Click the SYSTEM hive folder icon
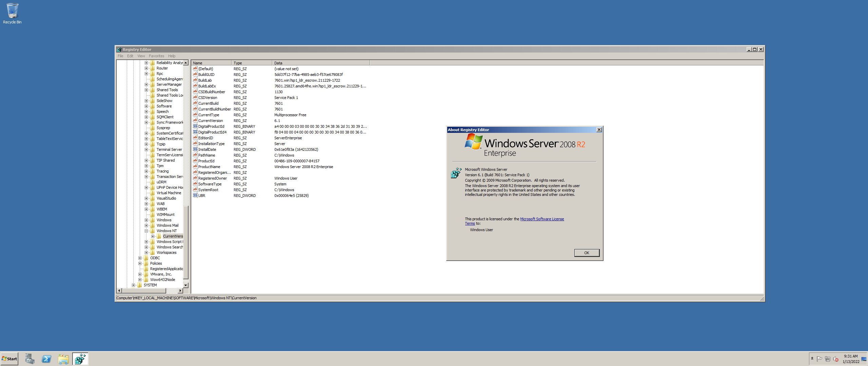 [140, 285]
